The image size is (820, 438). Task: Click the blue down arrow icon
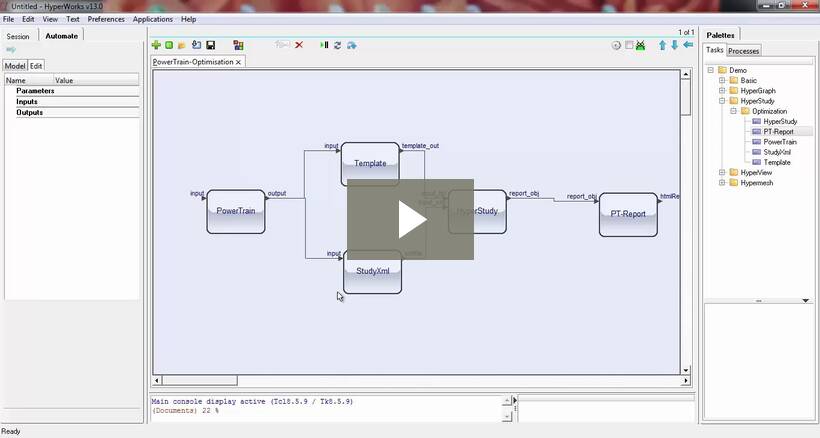pyautogui.click(x=675, y=45)
